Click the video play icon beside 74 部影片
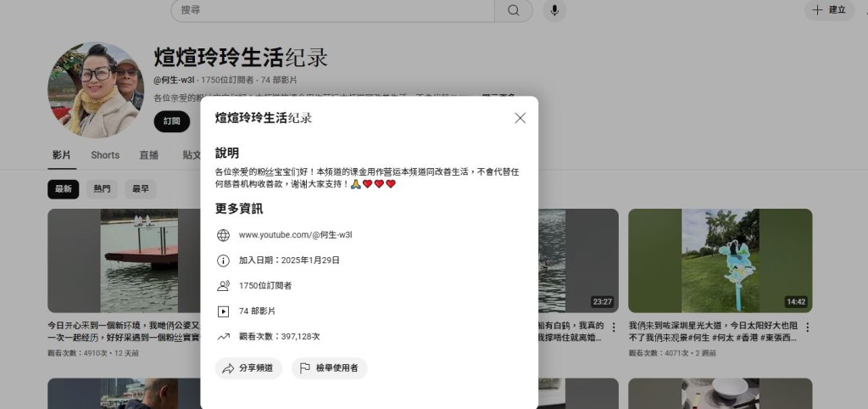Image resolution: width=868 pixels, height=409 pixels. click(223, 311)
